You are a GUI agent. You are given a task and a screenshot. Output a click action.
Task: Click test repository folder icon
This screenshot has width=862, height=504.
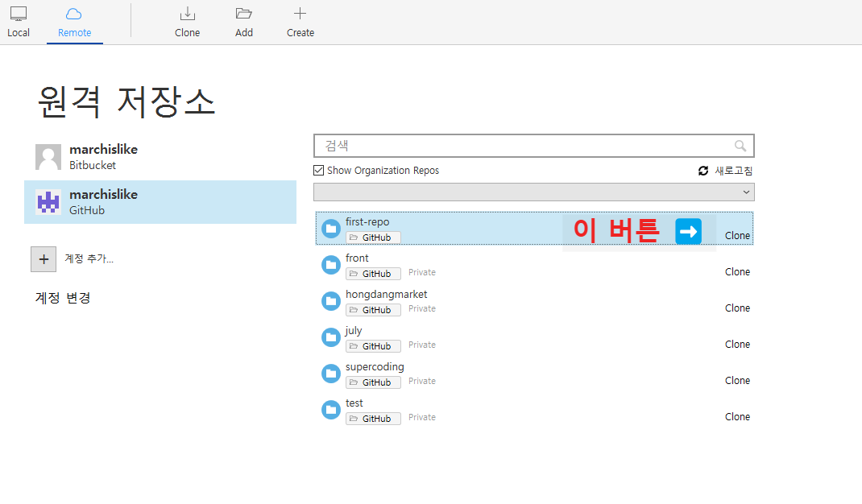click(x=331, y=410)
